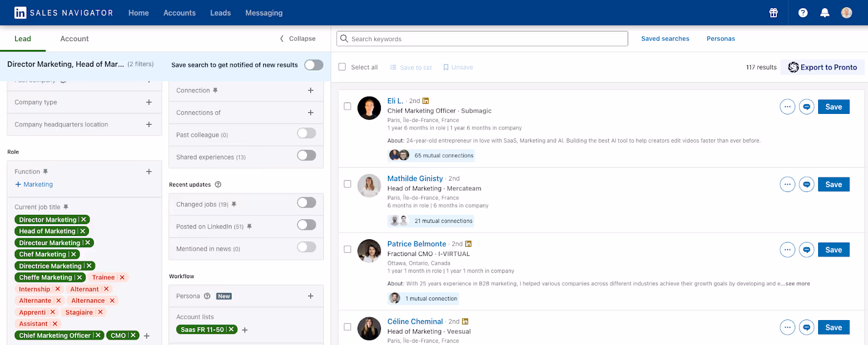868x345 pixels.
Task: Remove the Internship excluded title
Action: pos(58,289)
